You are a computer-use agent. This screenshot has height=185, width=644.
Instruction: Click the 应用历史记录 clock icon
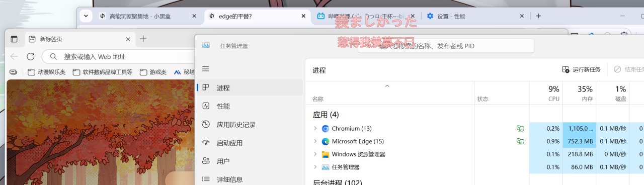click(x=206, y=124)
